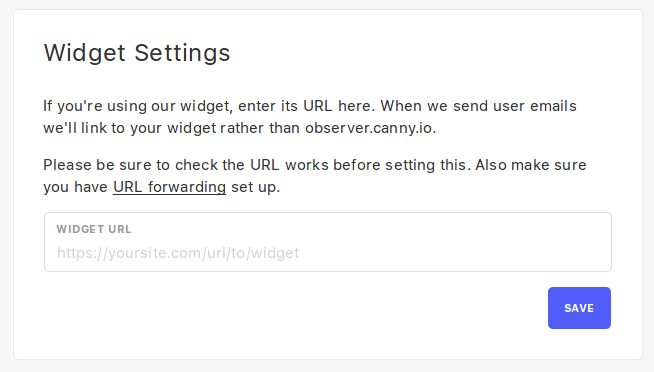This screenshot has height=372, width=654.
Task: Place cursor in the widget URL textbox
Action: pos(328,242)
